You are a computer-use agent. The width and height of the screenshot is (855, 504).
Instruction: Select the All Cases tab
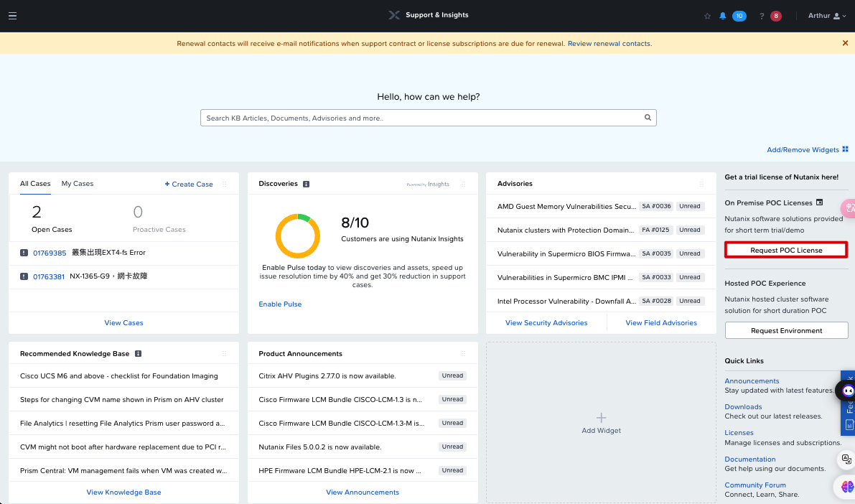tap(35, 184)
